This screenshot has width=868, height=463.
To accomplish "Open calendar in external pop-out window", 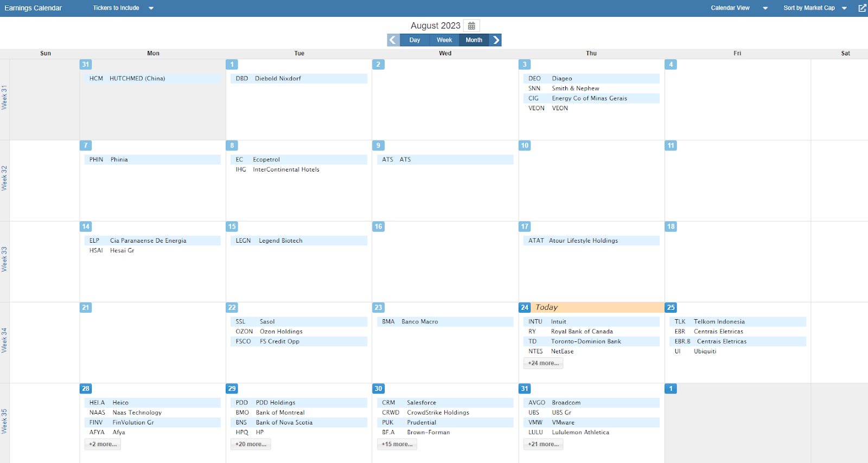I will (862, 8).
